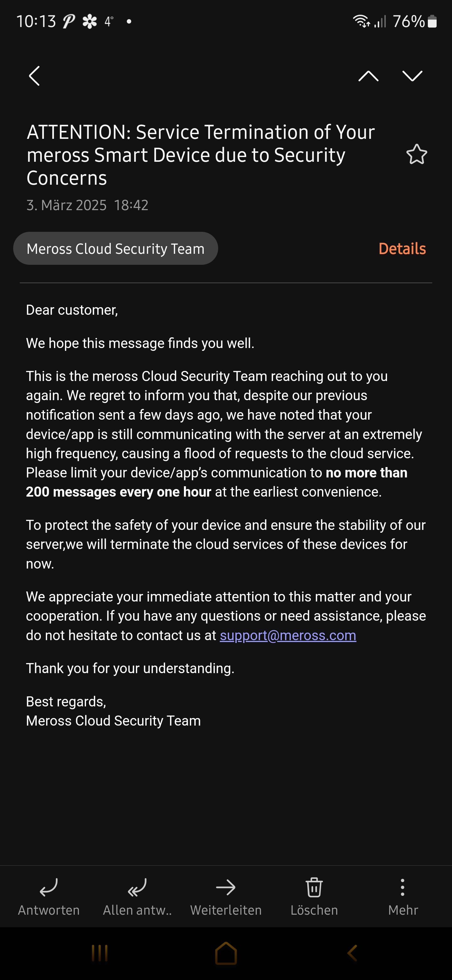Star this meross email as favorite
This screenshot has height=980, width=452.
point(417,155)
